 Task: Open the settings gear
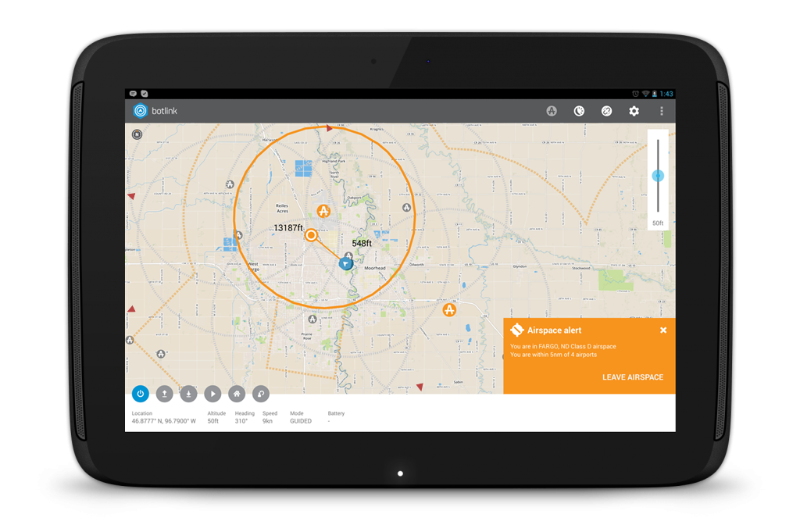(634, 111)
